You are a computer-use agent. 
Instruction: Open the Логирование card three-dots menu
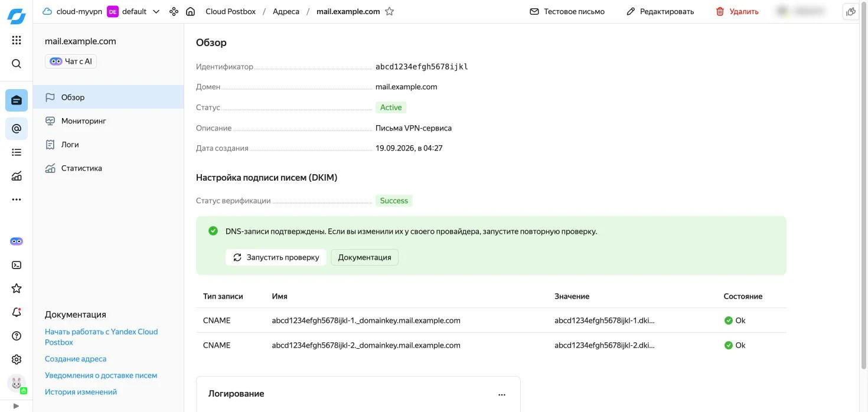[x=502, y=394]
